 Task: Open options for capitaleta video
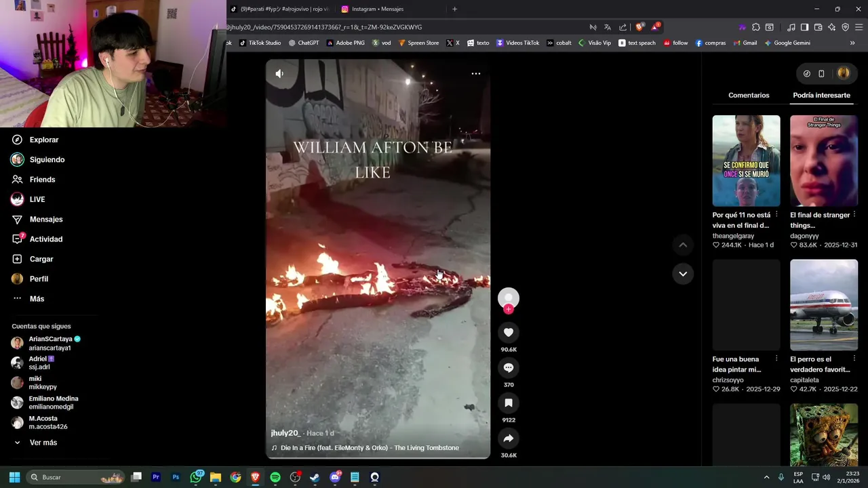(x=854, y=359)
